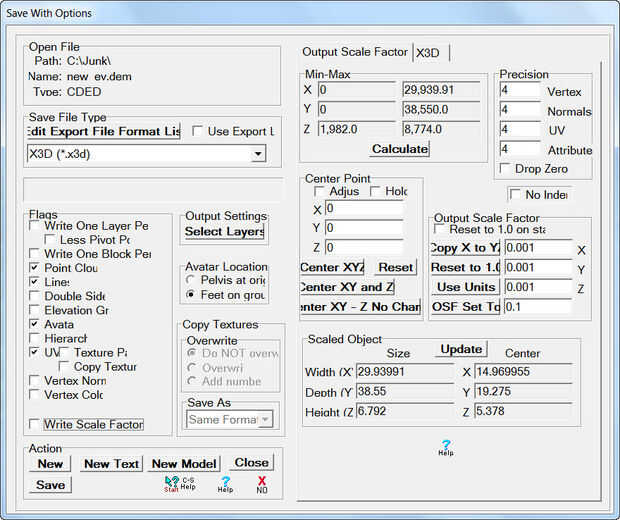Screen dimensions: 620x520
Task: Enable Write One Block Per checkbox
Action: click(34, 253)
